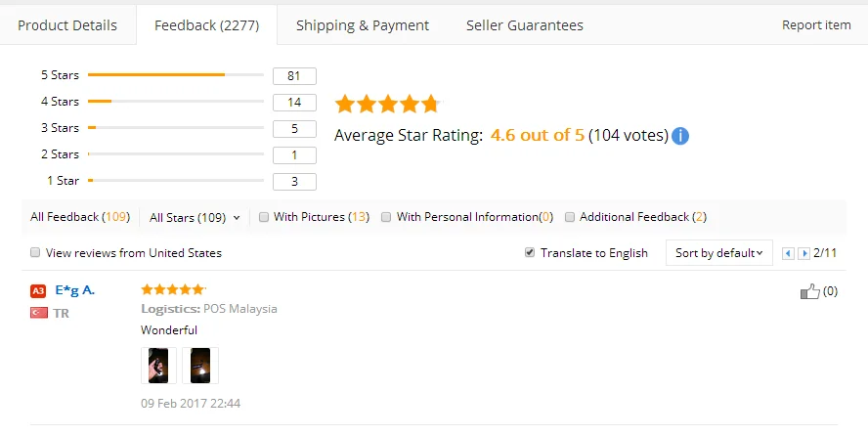This screenshot has height=435, width=868.
Task: Click the average rating stars graphic
Action: (x=388, y=104)
